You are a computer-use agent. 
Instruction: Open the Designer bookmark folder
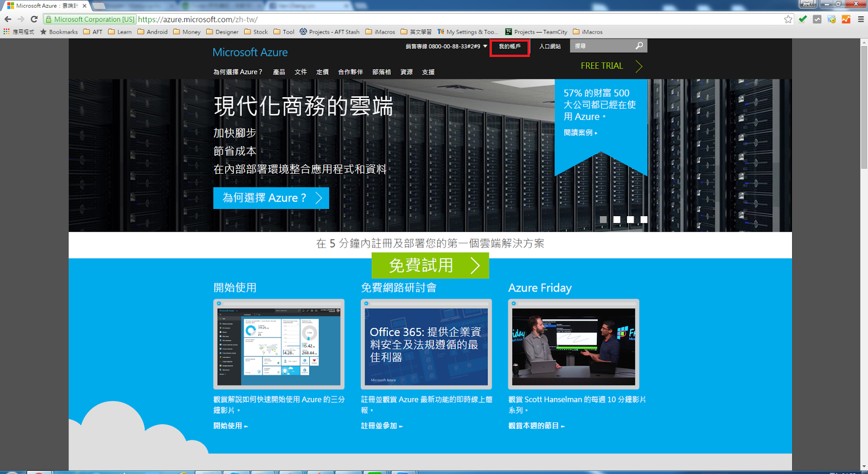click(x=222, y=32)
